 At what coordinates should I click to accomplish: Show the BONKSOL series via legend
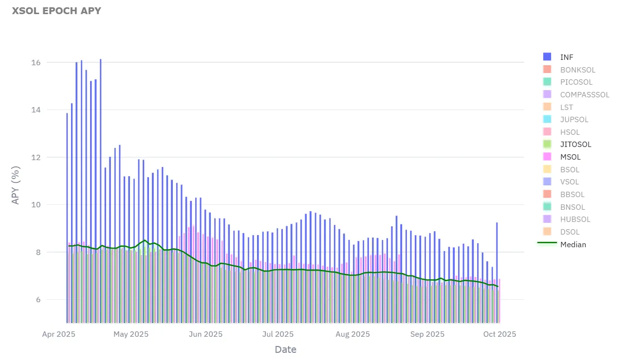tap(577, 70)
